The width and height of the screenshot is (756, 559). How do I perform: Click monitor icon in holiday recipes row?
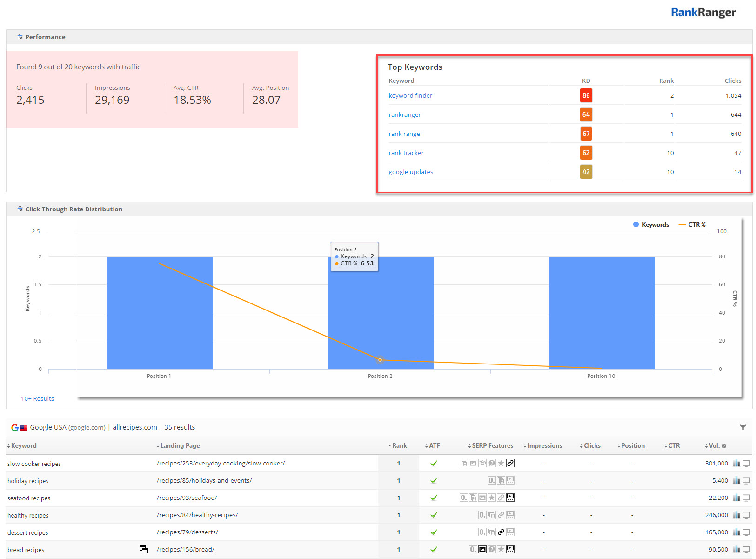tap(746, 481)
